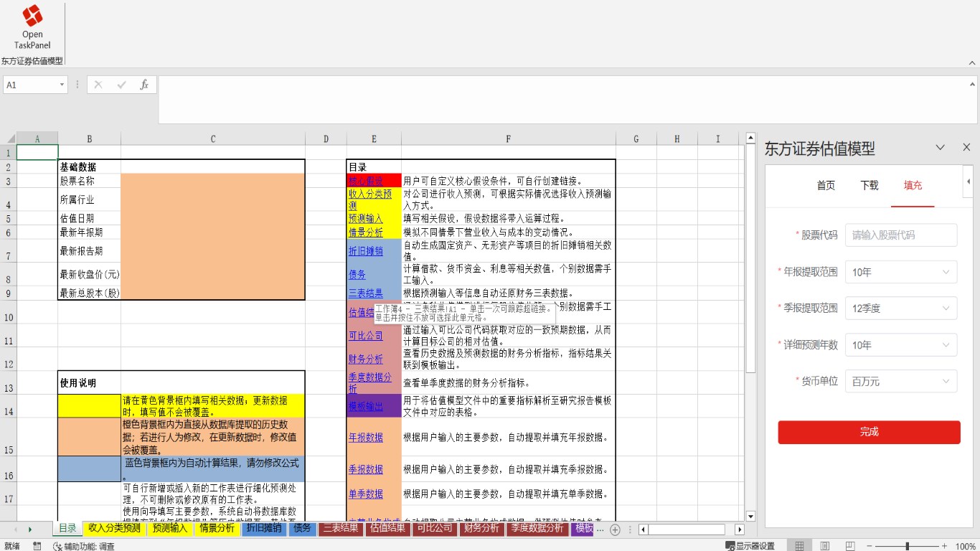This screenshot has height=551, width=980.
Task: Select cell labeled 最新收盘价(元)
Action: (90, 274)
